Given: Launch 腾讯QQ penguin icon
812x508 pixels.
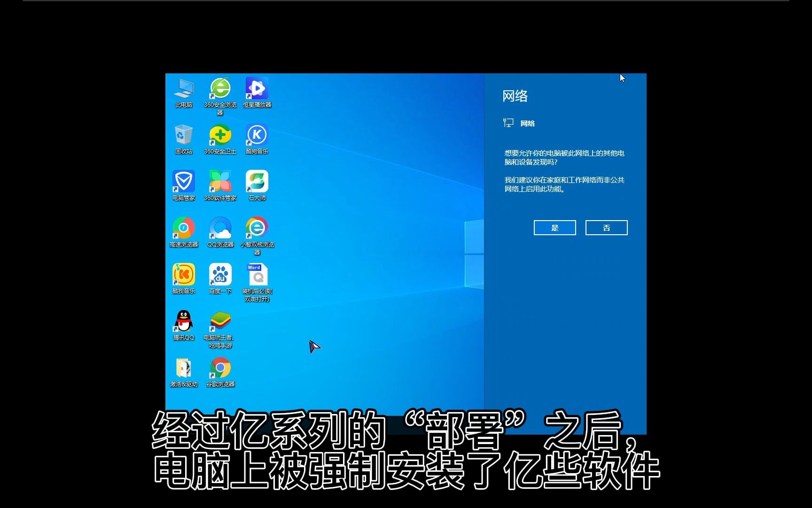Looking at the screenshot, I should tap(184, 326).
